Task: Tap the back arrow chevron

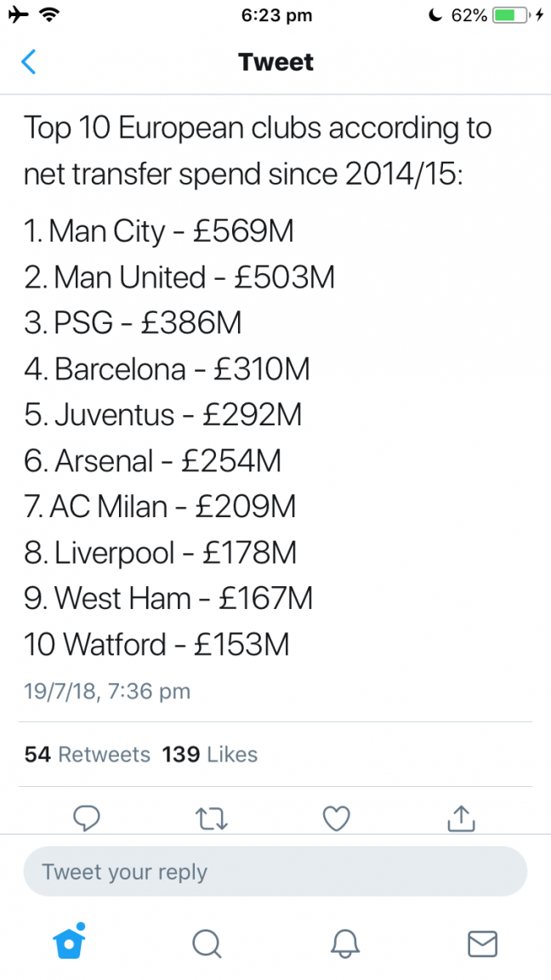Action: click(28, 62)
